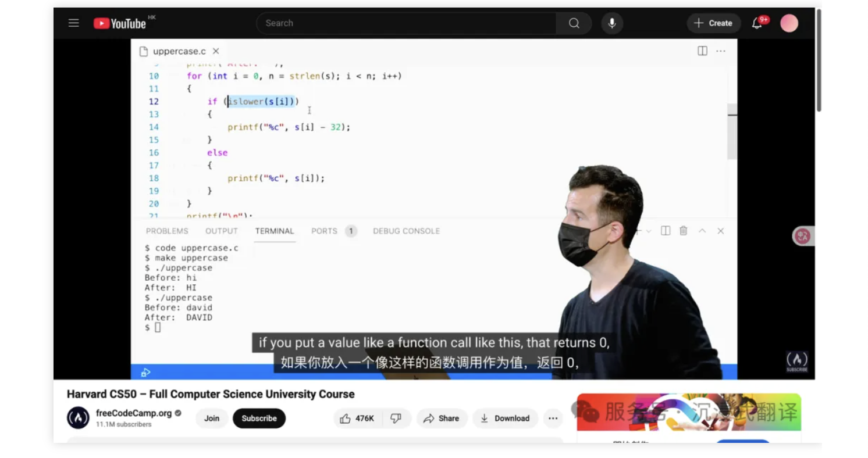The height and width of the screenshot is (458, 868).
Task: Click the search magnifier button
Action: (574, 23)
